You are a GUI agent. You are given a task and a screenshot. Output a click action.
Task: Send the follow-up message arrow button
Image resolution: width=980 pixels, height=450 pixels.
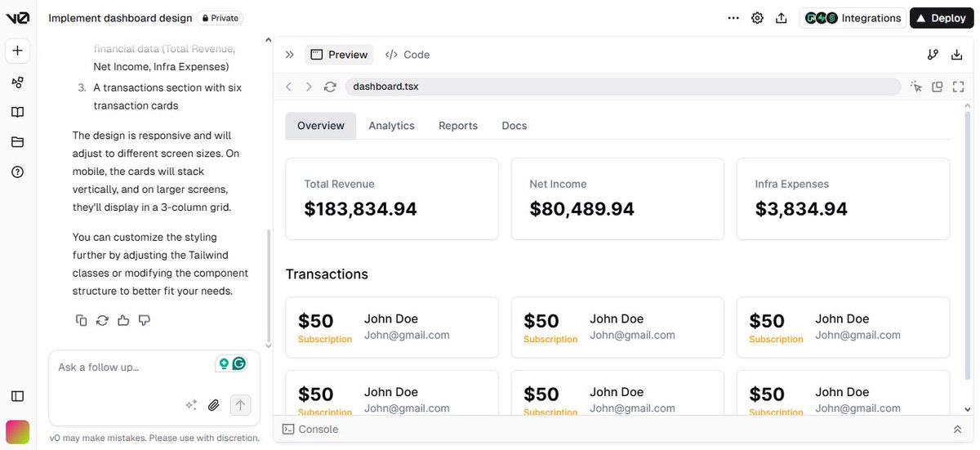coord(240,404)
